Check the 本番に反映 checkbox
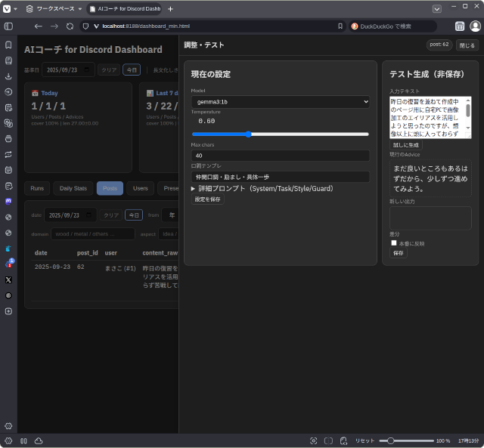 (394, 243)
